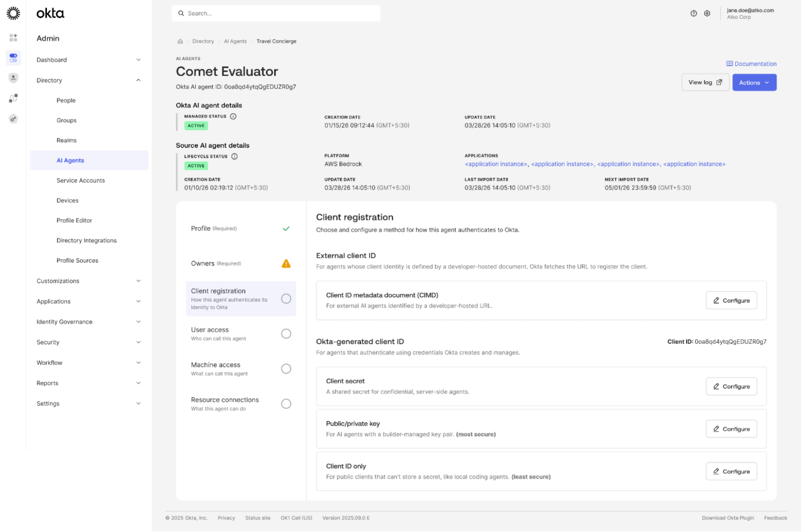The width and height of the screenshot is (801, 532).
Task: Select the User access step
Action: 241,334
